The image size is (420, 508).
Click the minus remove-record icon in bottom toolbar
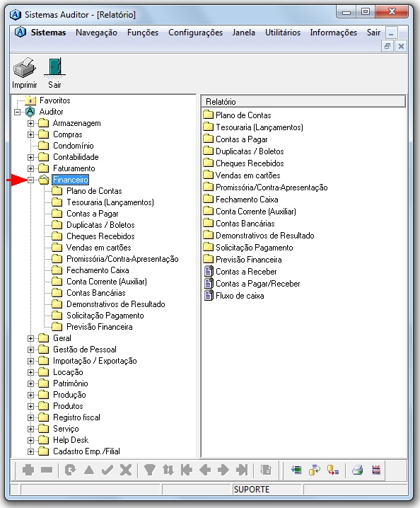coord(47,470)
